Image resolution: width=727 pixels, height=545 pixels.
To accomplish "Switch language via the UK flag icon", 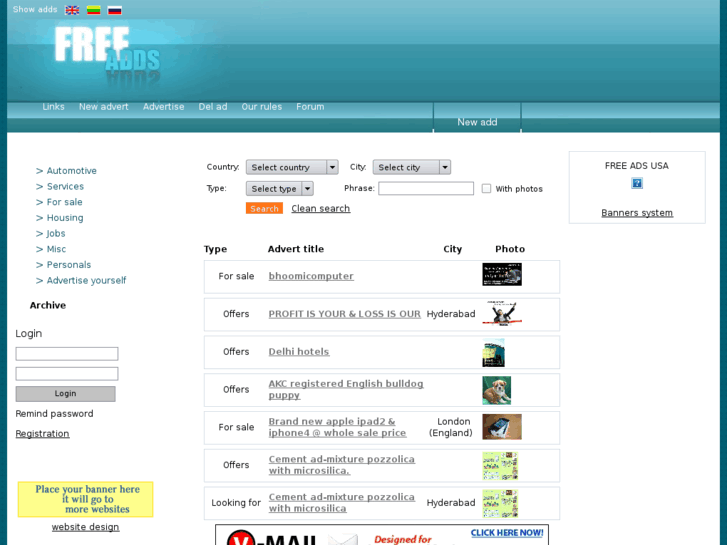I will (72, 10).
